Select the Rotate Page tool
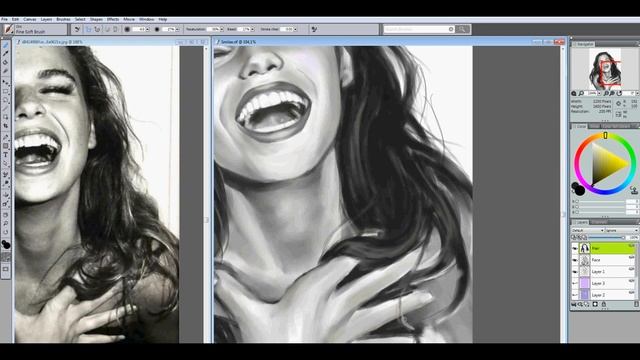 (6, 232)
